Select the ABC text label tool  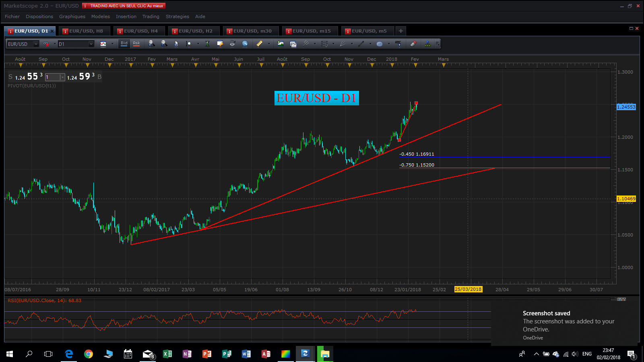[x=398, y=43]
